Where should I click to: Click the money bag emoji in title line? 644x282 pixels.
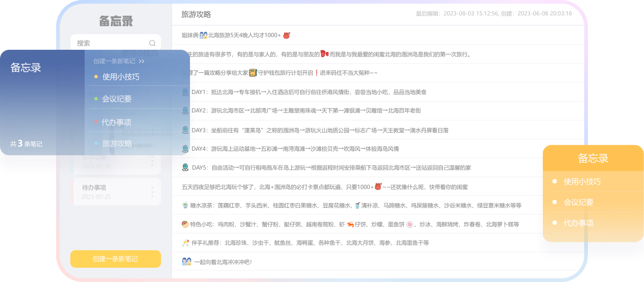[x=287, y=35]
